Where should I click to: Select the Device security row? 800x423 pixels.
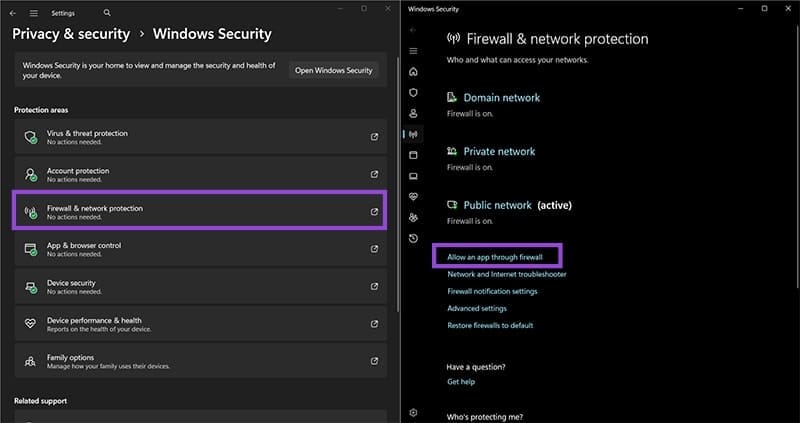201,286
